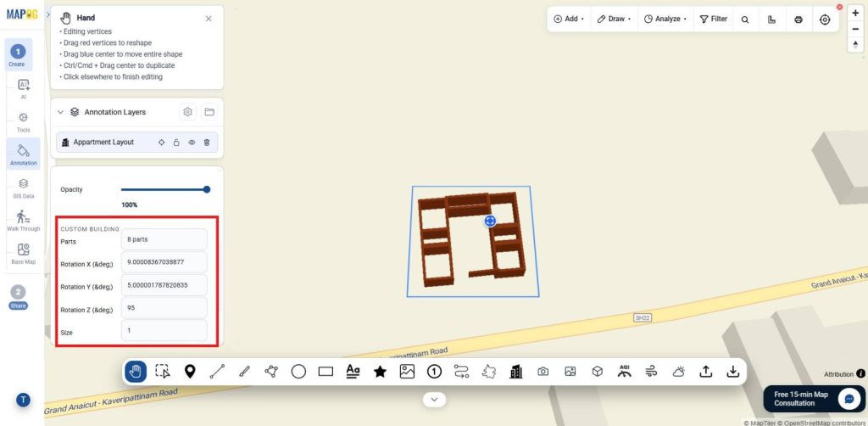
Task: Select the rectangle drawing tool
Action: pyautogui.click(x=325, y=372)
